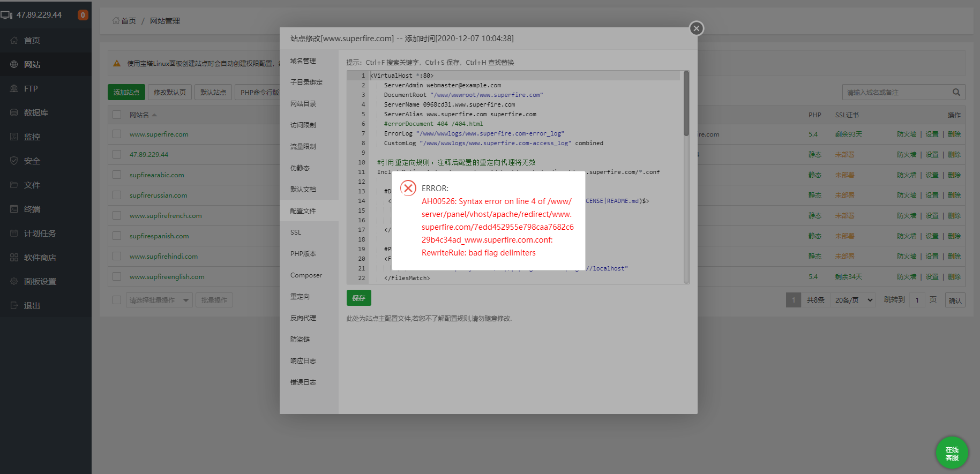Click the 网站管理 breadcrumb

coord(165,21)
